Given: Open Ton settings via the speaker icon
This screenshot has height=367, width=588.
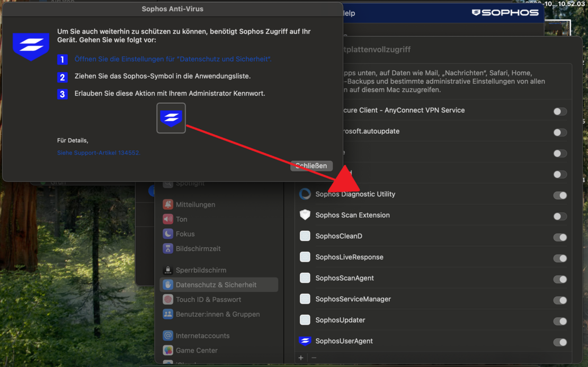Looking at the screenshot, I should (168, 219).
